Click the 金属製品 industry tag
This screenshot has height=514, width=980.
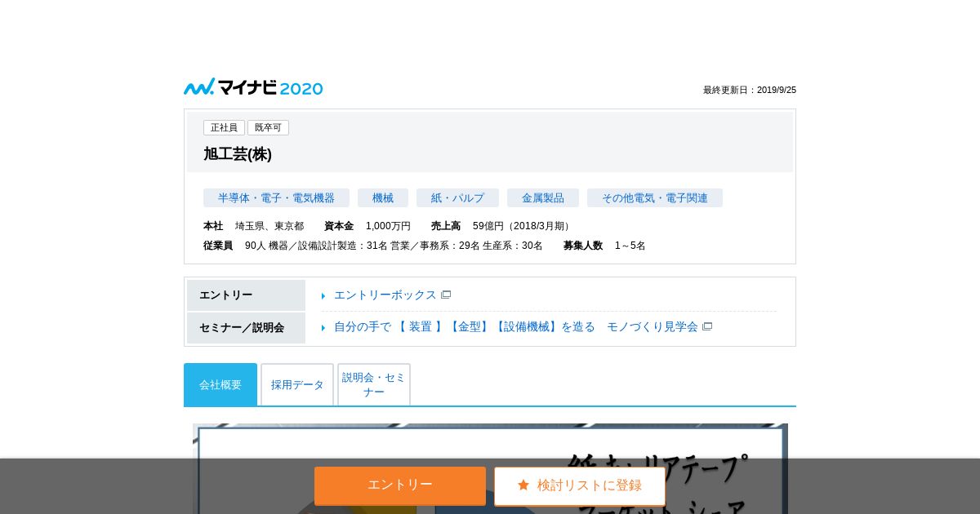pos(543,197)
